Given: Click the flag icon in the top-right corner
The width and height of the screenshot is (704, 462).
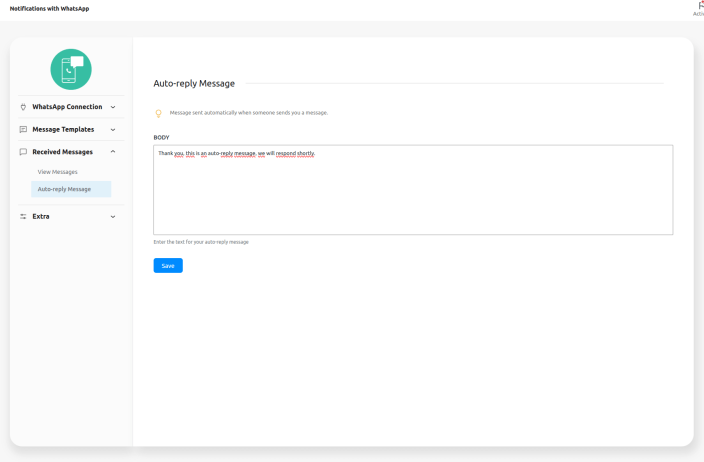Looking at the screenshot, I should (700, 5).
